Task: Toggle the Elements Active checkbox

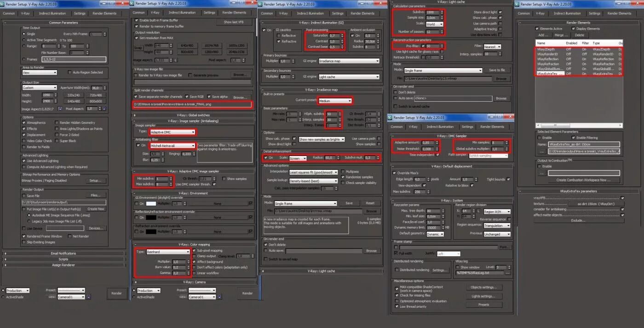Action: (x=537, y=29)
